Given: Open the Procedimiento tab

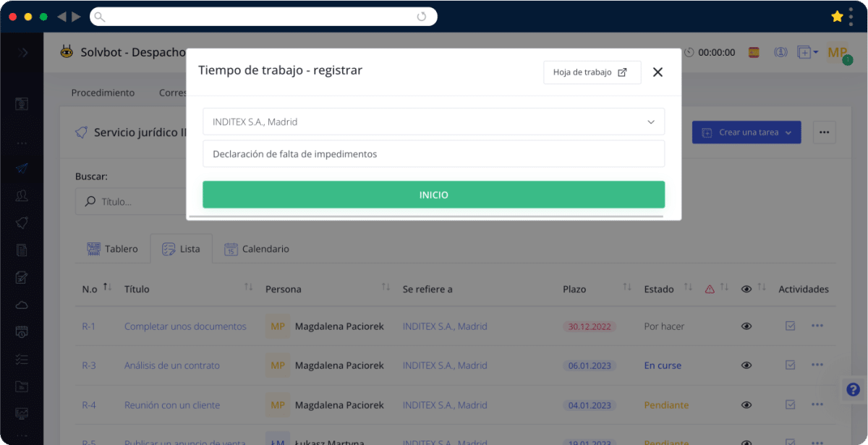Looking at the screenshot, I should click(x=102, y=93).
